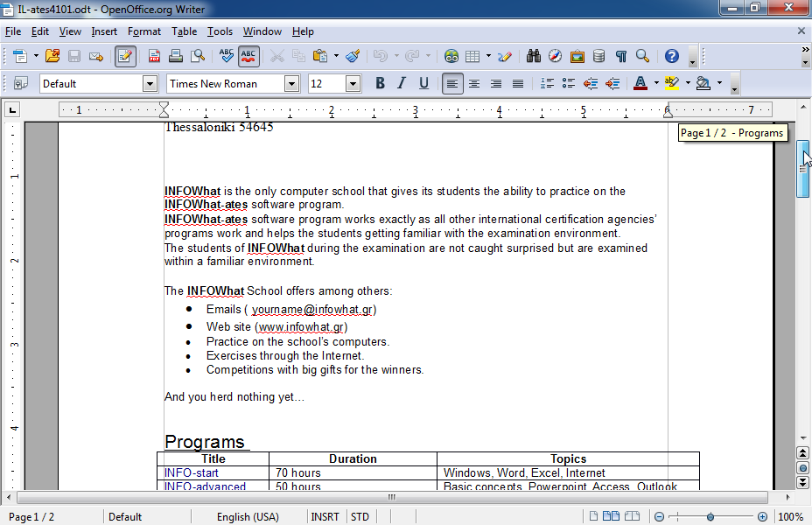This screenshot has height=525, width=812.
Task: Send document as e-mail icon
Action: click(96, 56)
